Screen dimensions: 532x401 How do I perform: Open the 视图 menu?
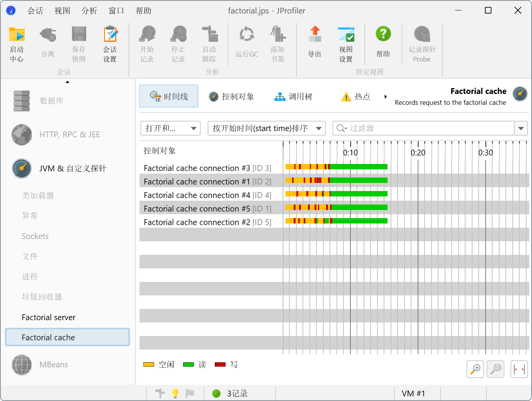pyautogui.click(x=62, y=11)
